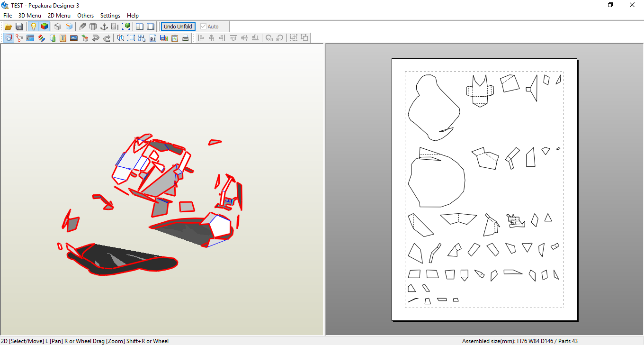Open a file with the folder icon
The image size is (644, 345).
pos(9,27)
